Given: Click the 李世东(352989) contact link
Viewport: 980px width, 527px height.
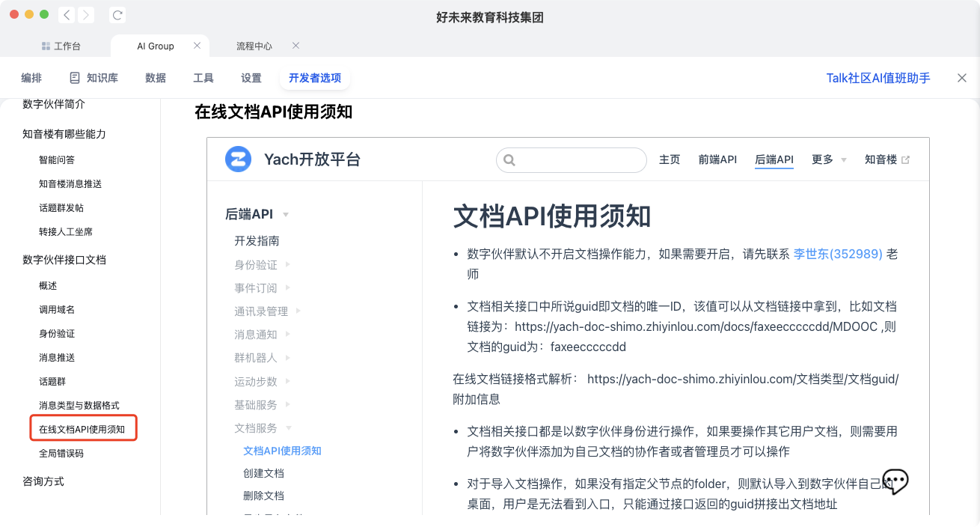Looking at the screenshot, I should click(x=838, y=254).
